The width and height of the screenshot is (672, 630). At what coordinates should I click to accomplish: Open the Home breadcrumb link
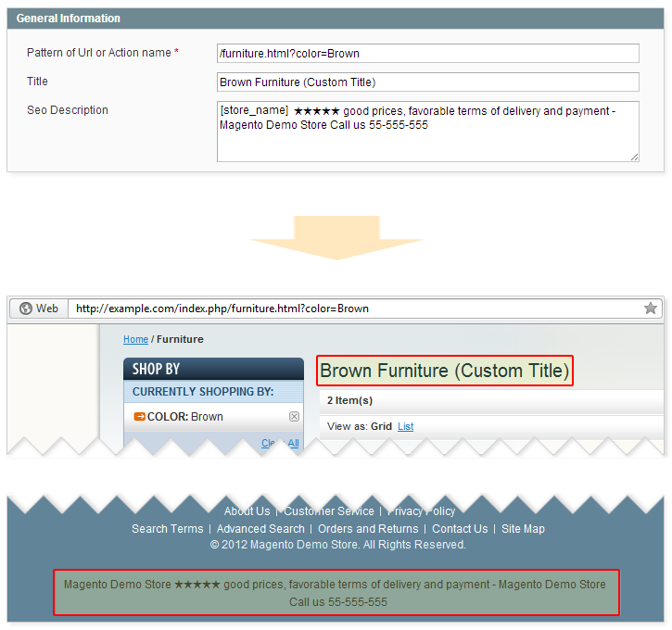coord(135,339)
